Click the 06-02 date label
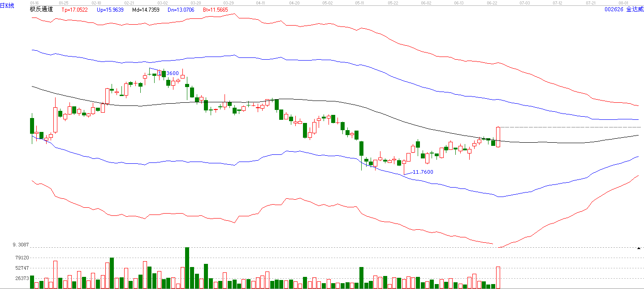This screenshot has height=289, width=644. pos(426,3)
